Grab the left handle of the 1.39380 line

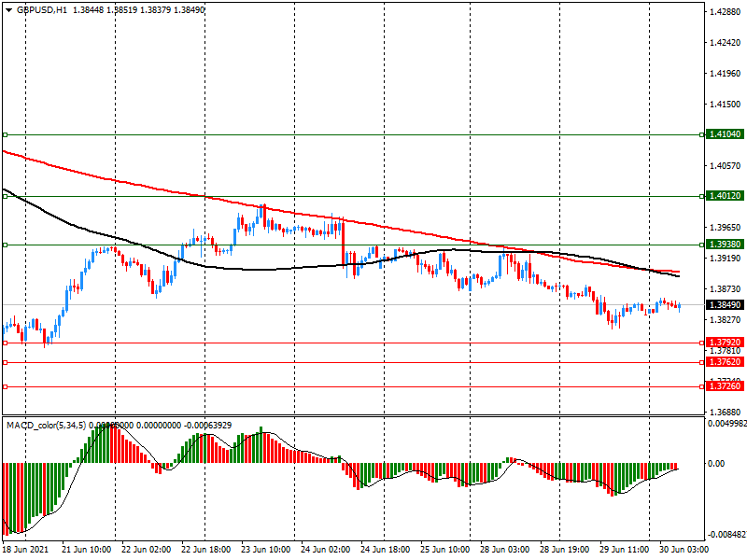[6, 245]
